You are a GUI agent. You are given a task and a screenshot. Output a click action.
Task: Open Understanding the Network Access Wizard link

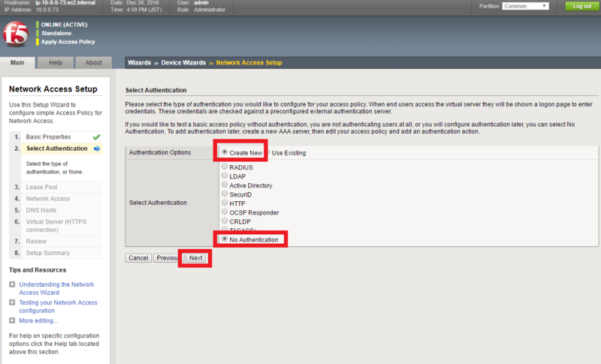[x=56, y=289]
